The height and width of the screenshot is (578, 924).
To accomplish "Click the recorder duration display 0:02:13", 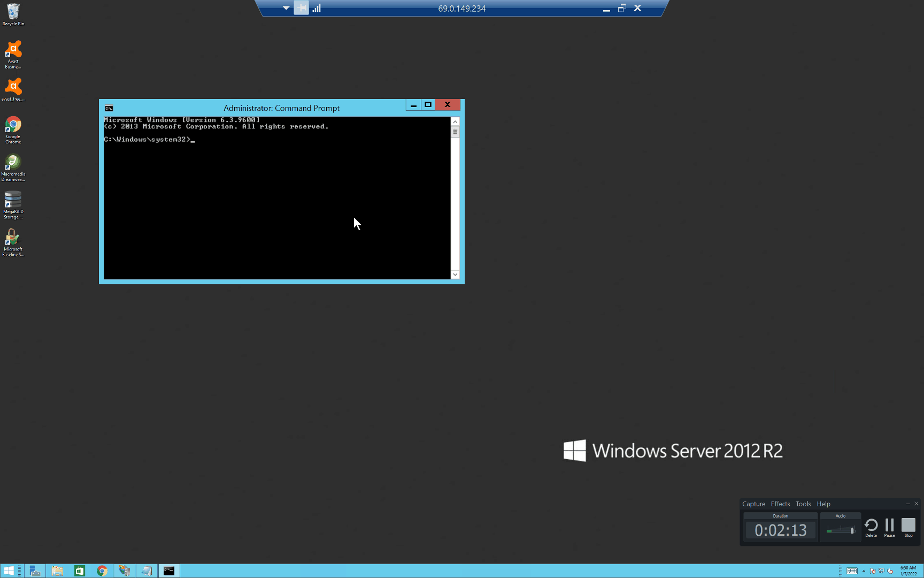I will [x=781, y=530].
